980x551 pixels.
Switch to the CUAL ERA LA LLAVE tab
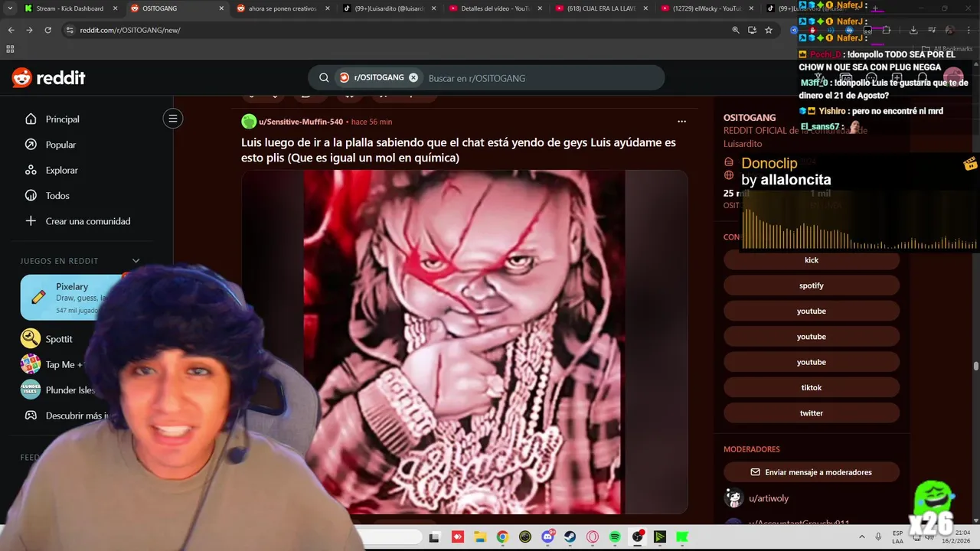click(x=602, y=8)
